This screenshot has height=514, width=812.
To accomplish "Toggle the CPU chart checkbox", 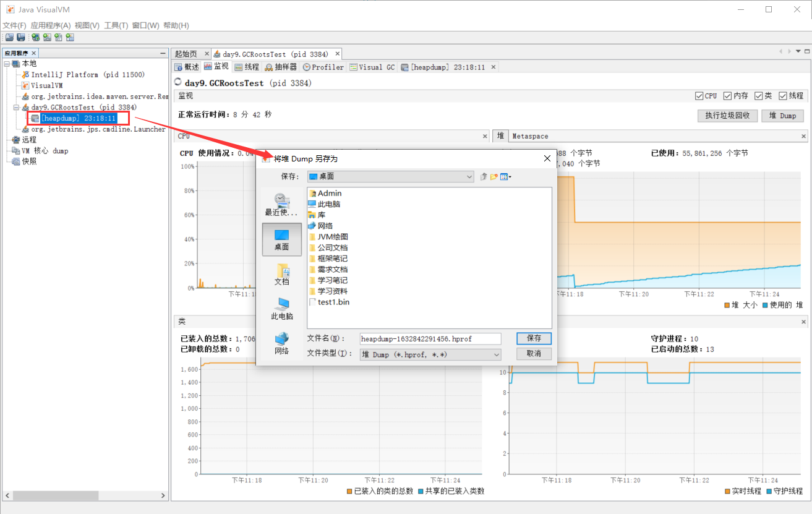I will (699, 96).
